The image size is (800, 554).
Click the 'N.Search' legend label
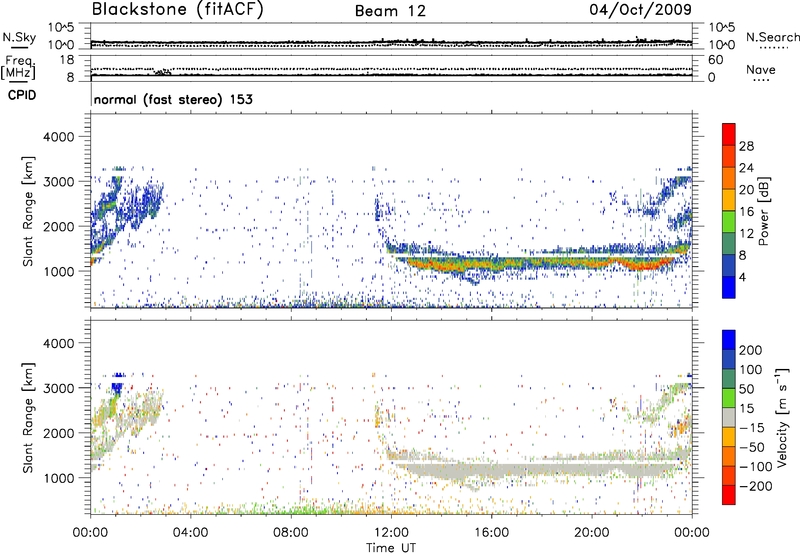772,37
